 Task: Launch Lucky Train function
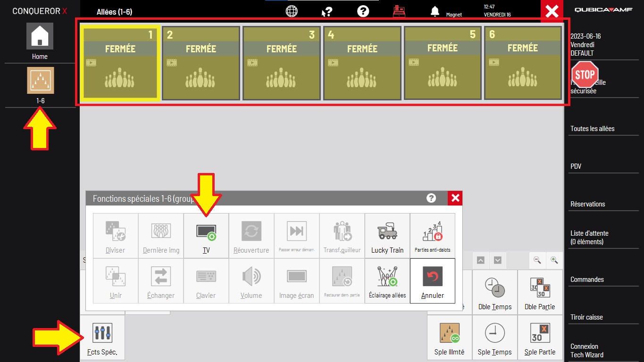[x=387, y=236]
